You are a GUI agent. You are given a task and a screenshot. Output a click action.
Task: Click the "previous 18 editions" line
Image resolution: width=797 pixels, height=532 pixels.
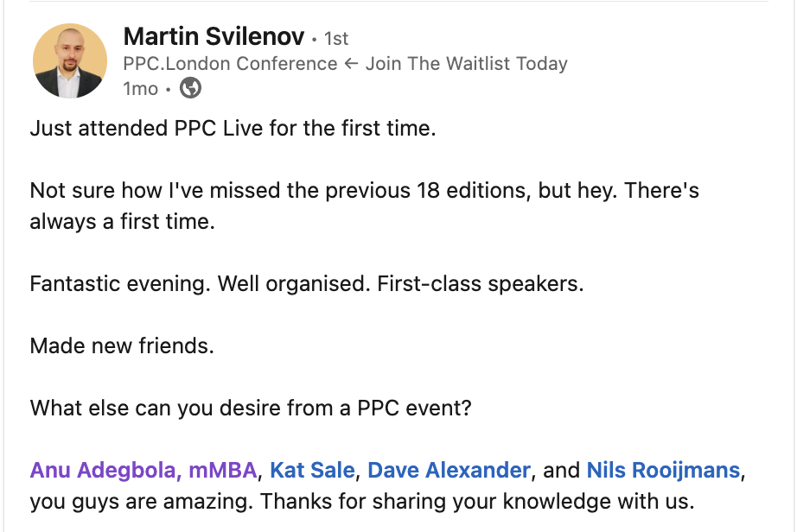[363, 191]
